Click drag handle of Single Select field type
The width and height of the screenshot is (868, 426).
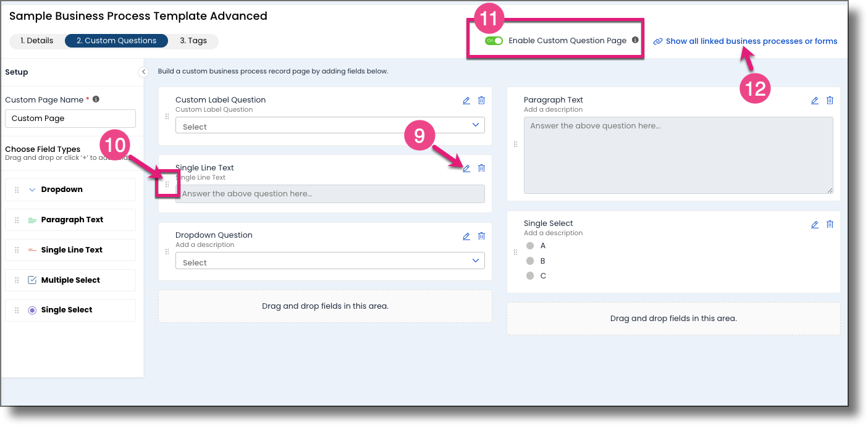coord(17,310)
